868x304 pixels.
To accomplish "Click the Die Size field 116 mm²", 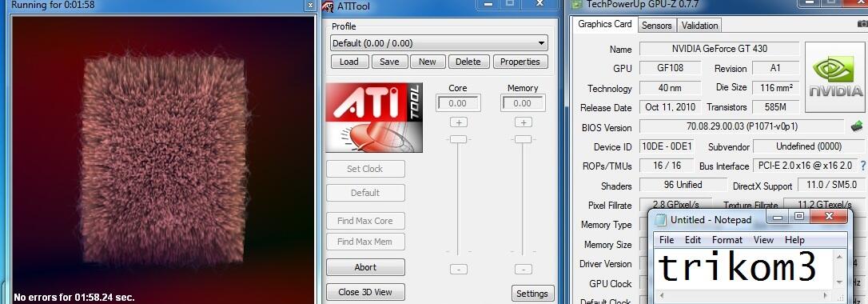I will click(x=775, y=87).
